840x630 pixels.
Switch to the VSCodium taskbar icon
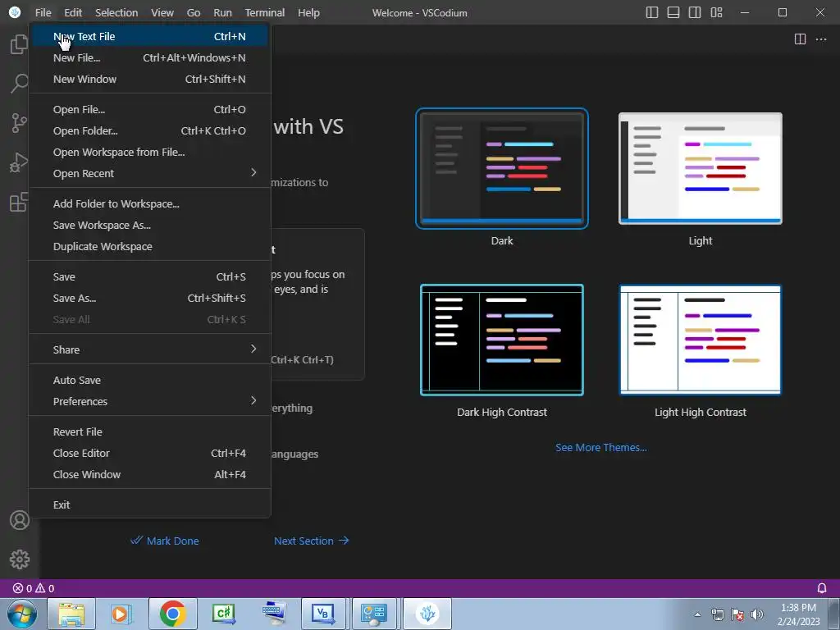[x=427, y=614]
